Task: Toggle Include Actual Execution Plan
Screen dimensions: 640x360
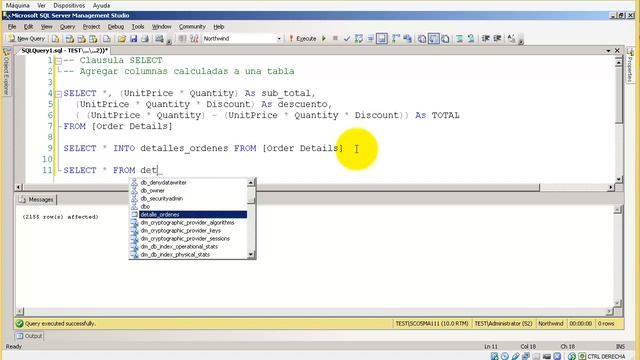Action: tap(396, 38)
